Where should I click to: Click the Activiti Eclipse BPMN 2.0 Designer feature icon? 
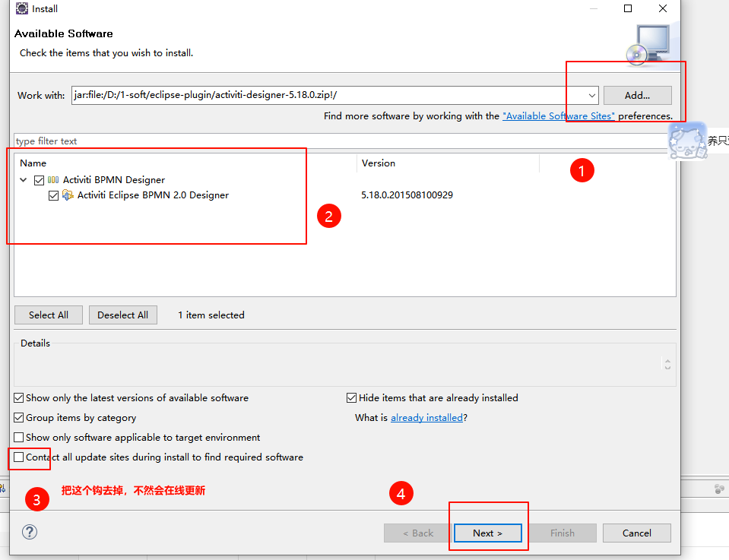[x=68, y=195]
